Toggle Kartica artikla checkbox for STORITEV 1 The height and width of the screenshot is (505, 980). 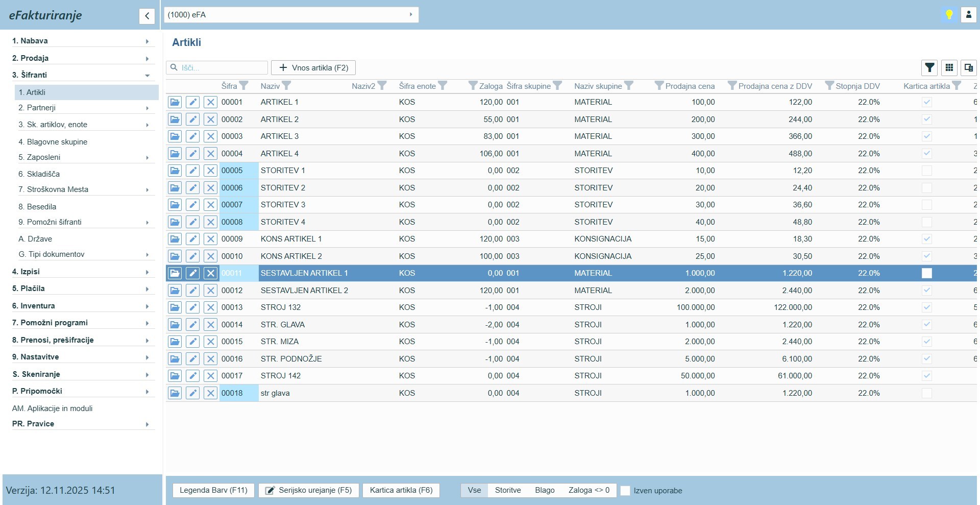(926, 171)
